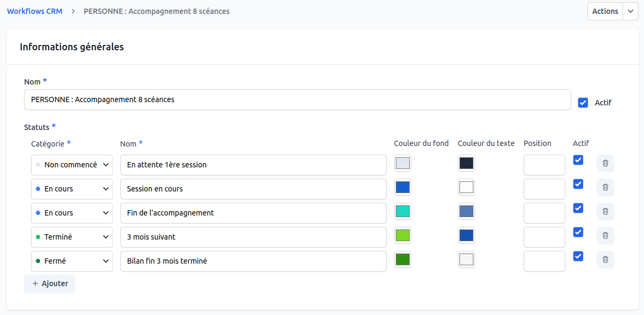Viewport: 644px width, 315px height.
Task: Delete the 'Session en cours' status row
Action: 605,187
